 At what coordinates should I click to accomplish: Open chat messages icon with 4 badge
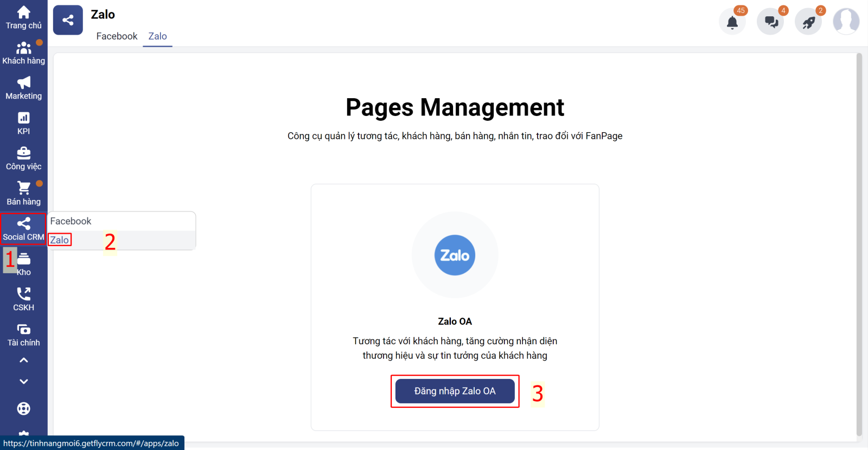pos(770,22)
